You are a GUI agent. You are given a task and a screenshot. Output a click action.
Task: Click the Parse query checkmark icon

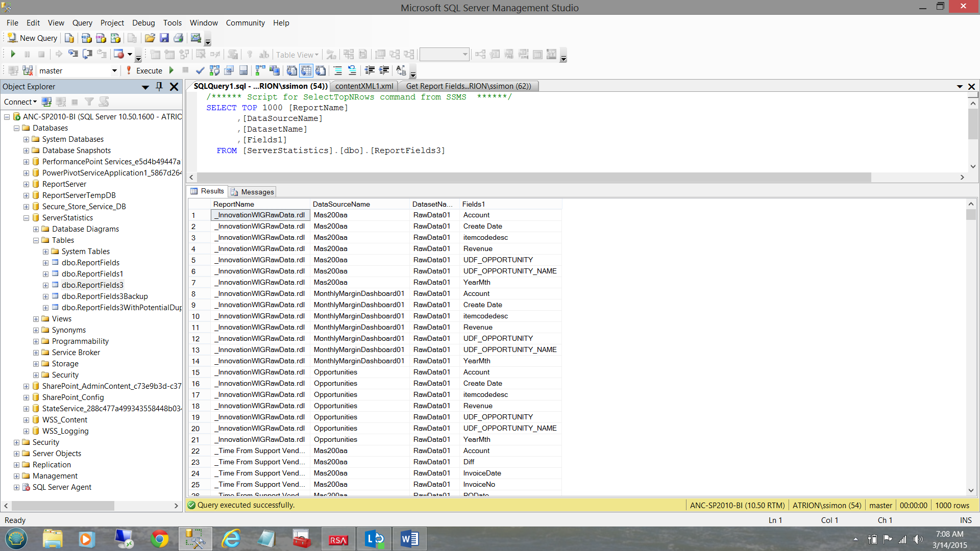point(200,70)
